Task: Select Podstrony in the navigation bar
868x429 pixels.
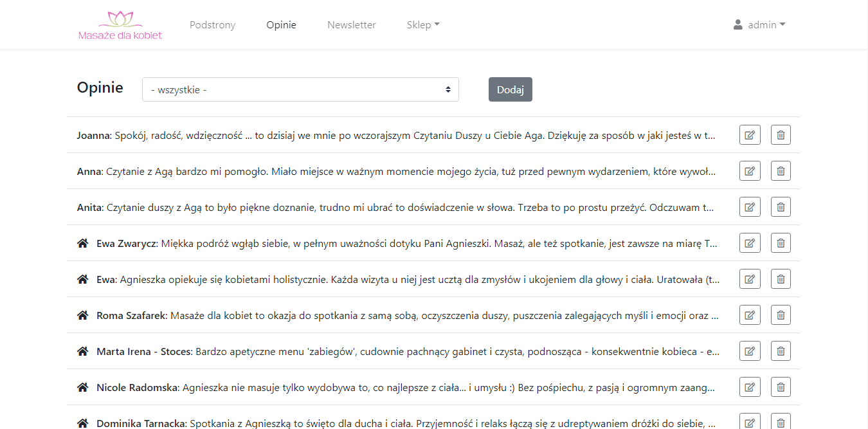Action: point(212,24)
